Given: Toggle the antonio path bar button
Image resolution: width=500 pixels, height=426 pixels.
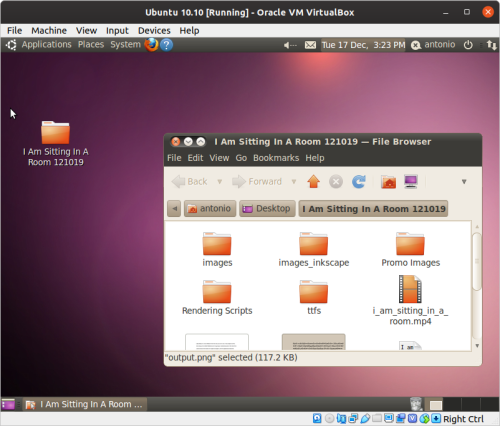Looking at the screenshot, I should point(210,209).
